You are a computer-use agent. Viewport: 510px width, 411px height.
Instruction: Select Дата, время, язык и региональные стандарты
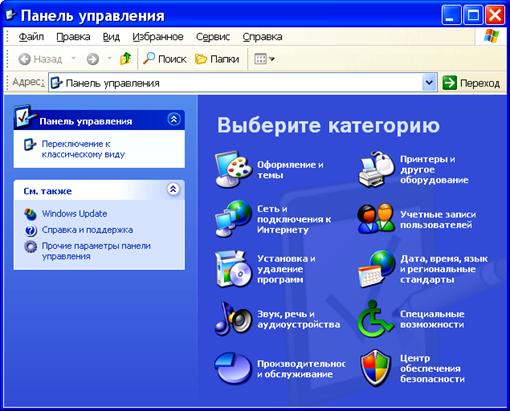pyautogui.click(x=444, y=269)
